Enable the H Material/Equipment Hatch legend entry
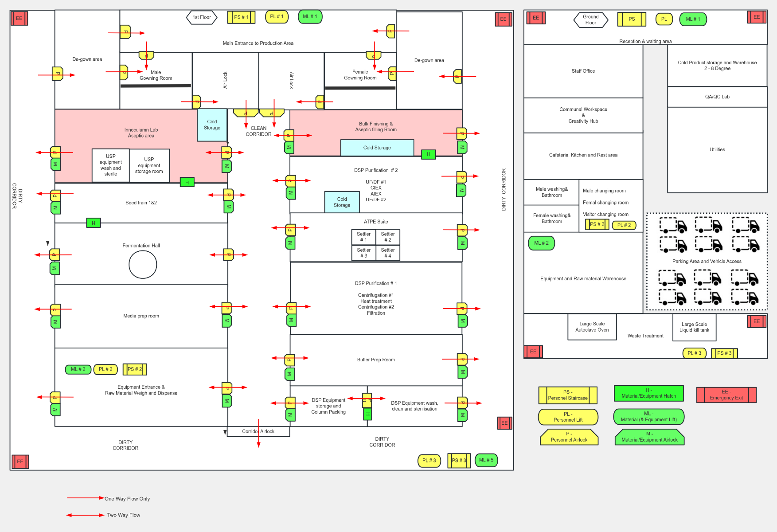The image size is (777, 532). tap(648, 393)
